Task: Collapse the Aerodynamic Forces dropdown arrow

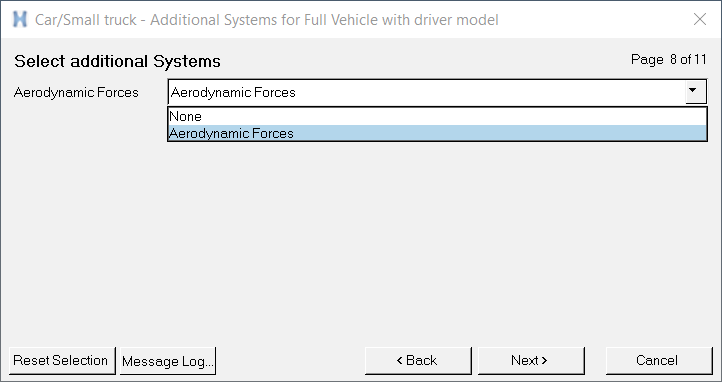Action: 695,92
